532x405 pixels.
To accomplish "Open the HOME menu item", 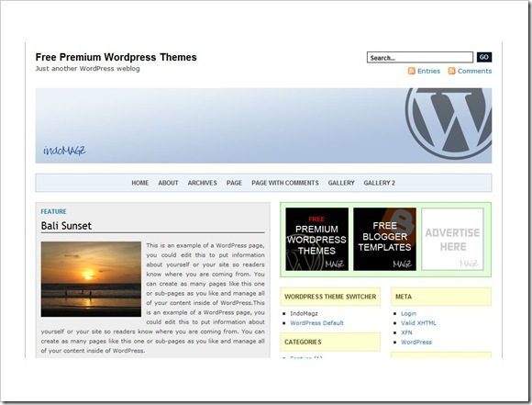I will click(x=140, y=183).
